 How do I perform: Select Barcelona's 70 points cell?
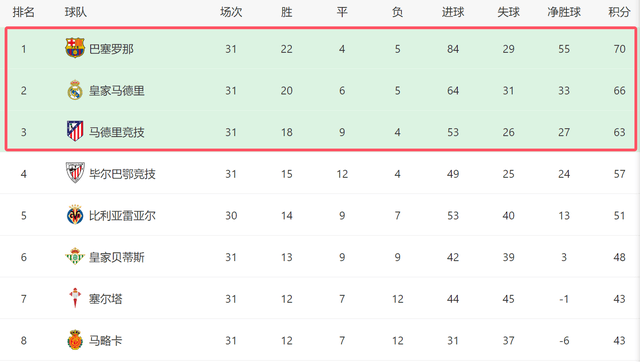pyautogui.click(x=619, y=49)
